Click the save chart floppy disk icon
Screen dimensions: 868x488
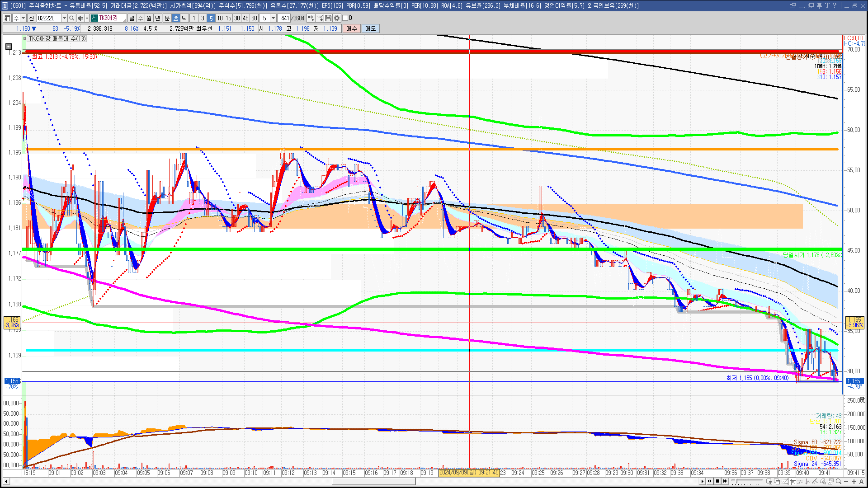(x=328, y=18)
